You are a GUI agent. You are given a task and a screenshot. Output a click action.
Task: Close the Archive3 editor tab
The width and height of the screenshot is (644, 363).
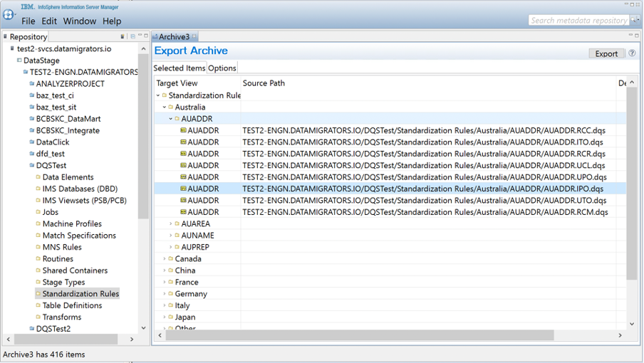click(x=194, y=36)
